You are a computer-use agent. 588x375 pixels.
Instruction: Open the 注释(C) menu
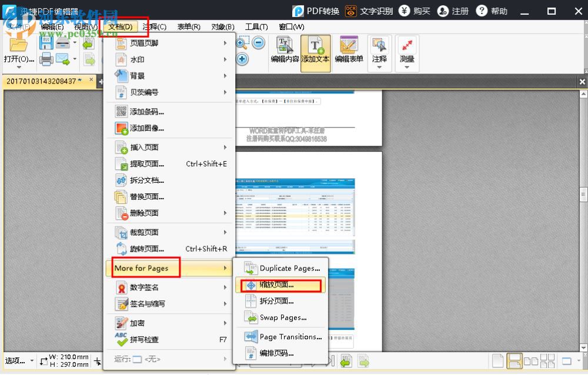(156, 26)
